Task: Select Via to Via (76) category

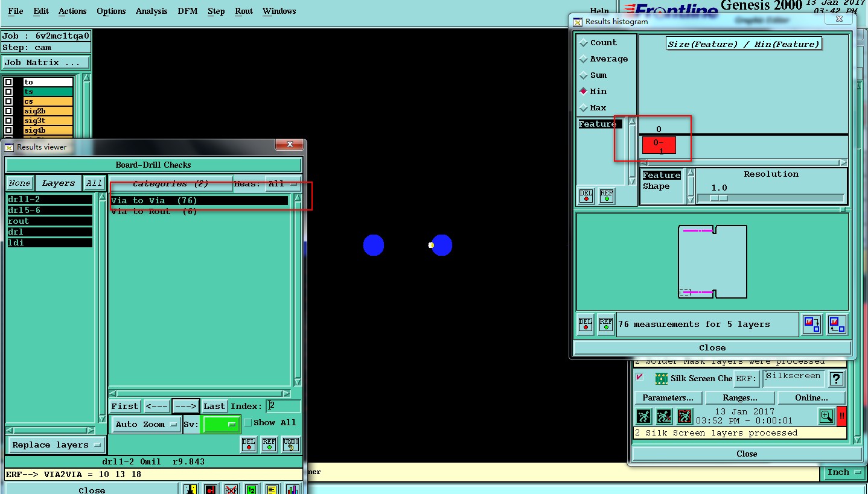Action: 199,200
